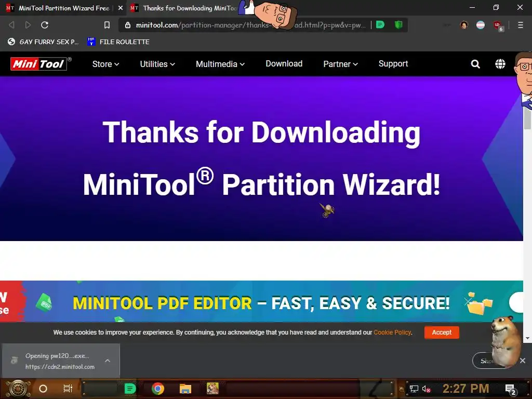Click the padlock site security icon
The width and height of the screenshot is (532, 399).
(x=128, y=25)
